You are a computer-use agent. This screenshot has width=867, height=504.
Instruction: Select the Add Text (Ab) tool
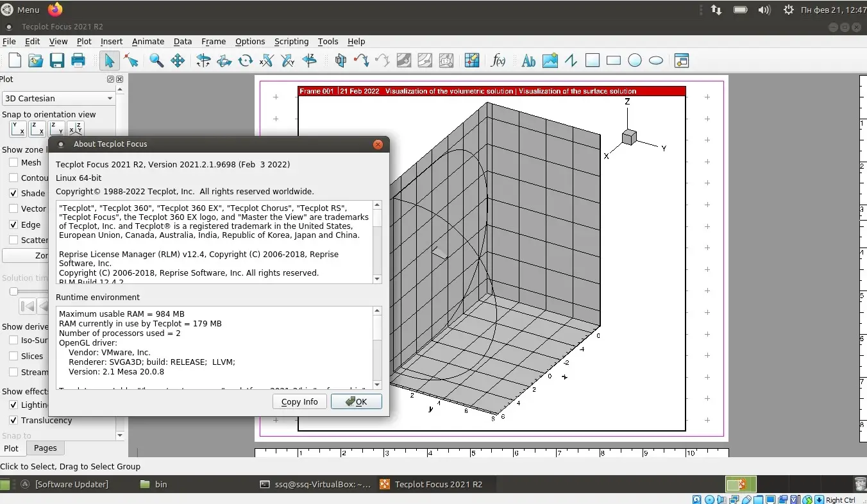[528, 60]
